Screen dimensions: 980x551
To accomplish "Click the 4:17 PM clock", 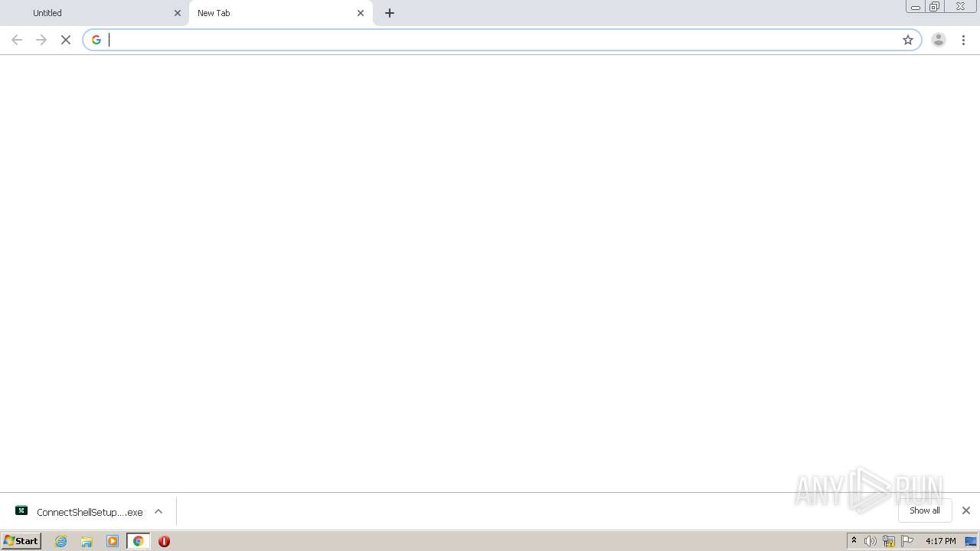I will coord(941,541).
